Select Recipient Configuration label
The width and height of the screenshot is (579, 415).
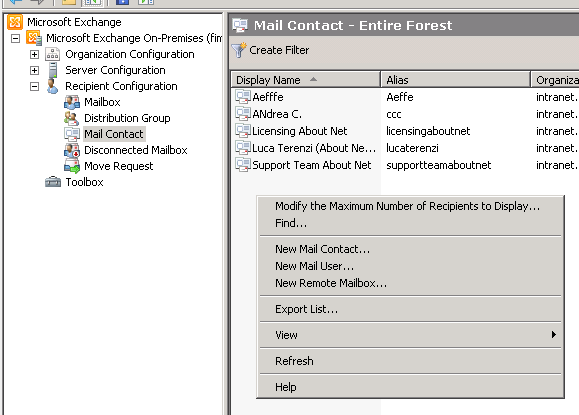121,86
